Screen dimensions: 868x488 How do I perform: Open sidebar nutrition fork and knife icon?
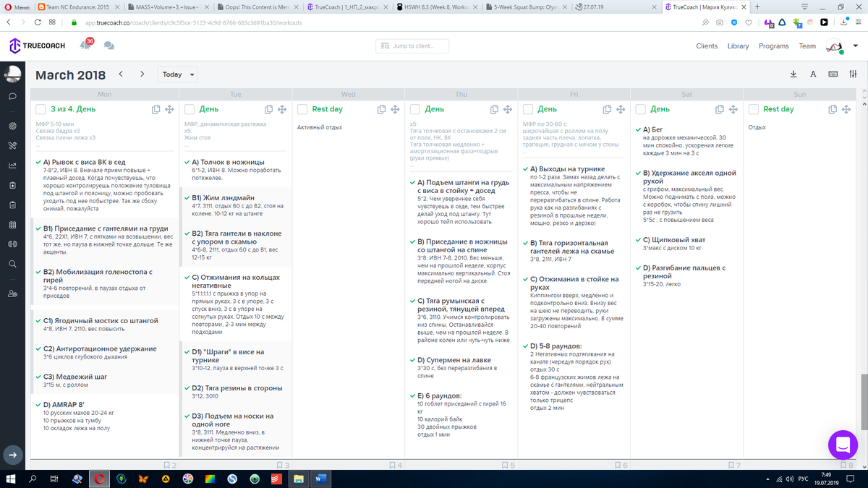tap(13, 145)
